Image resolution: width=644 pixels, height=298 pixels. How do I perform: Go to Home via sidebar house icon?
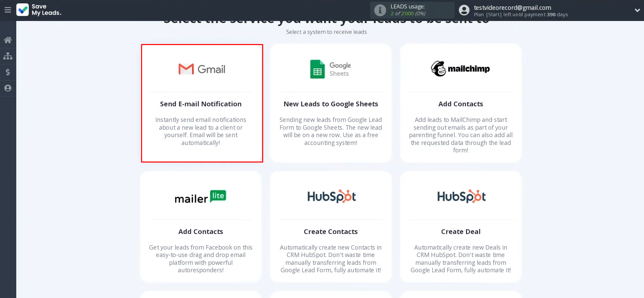[8, 40]
